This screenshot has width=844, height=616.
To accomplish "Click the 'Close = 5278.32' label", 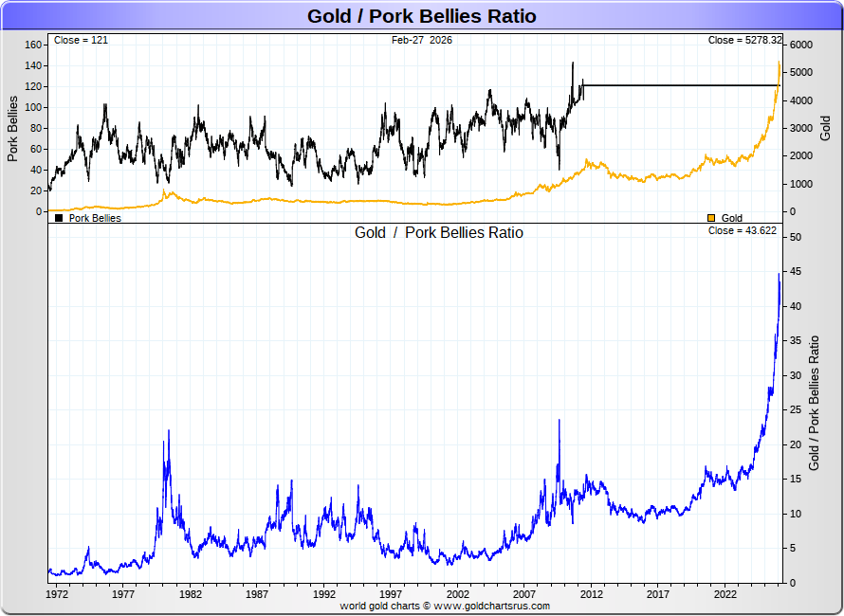I will point(744,40).
